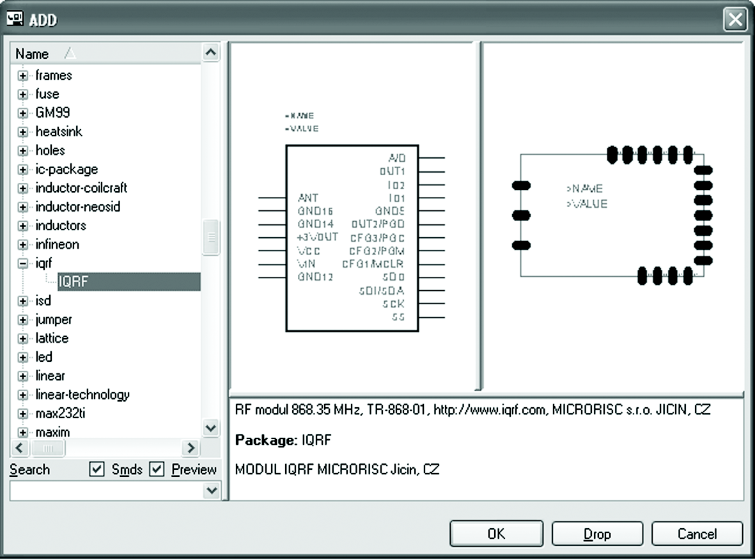This screenshot has width=755, height=560.
Task: Expand the frames library
Action: point(22,75)
